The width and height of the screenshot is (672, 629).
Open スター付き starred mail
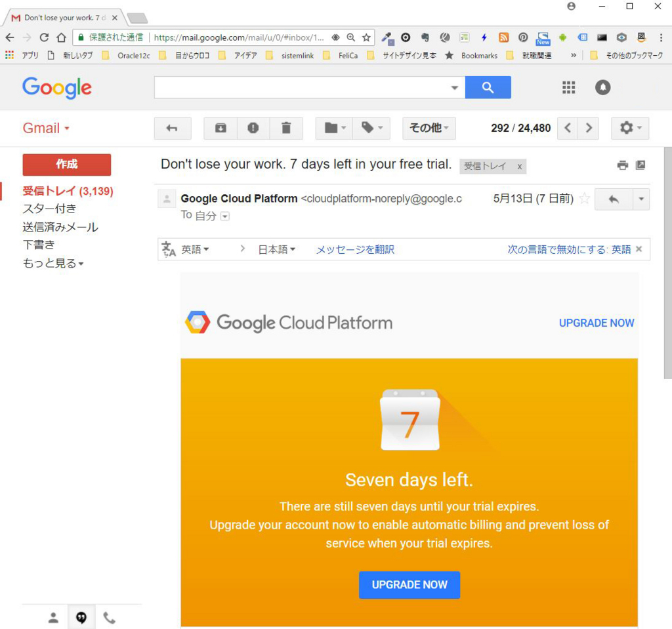click(49, 209)
